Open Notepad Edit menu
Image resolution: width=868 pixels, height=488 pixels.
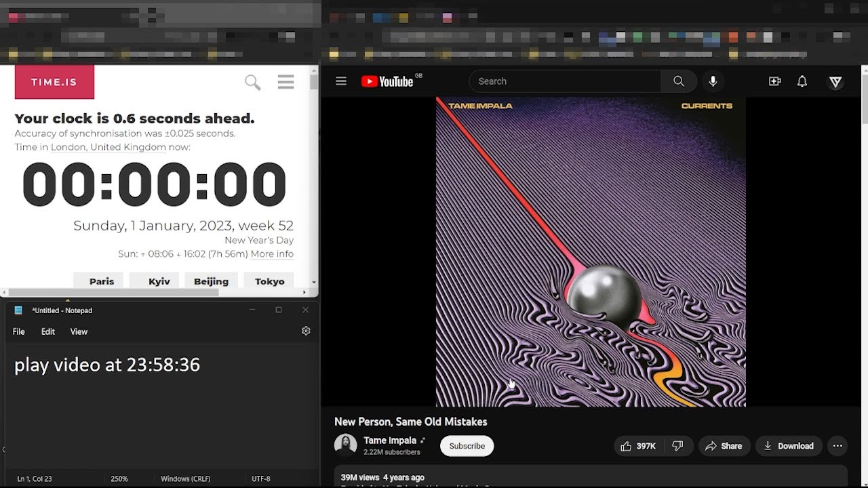point(48,331)
